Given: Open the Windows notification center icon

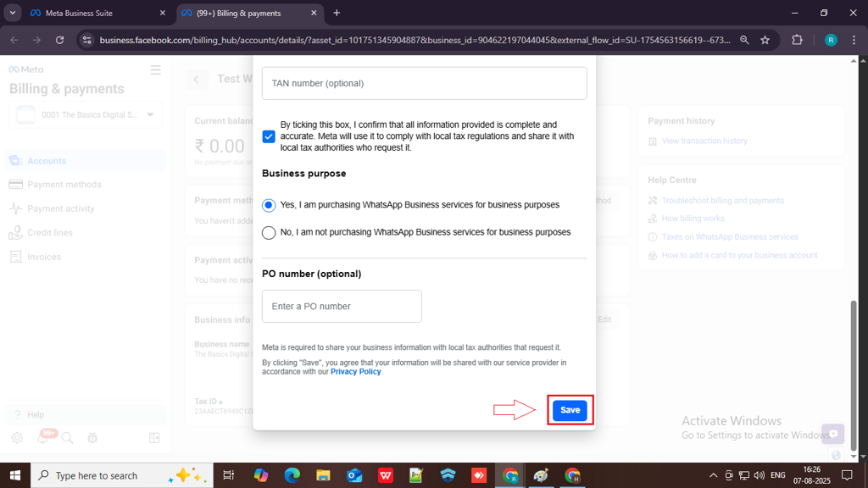Looking at the screenshot, I should coord(847,475).
